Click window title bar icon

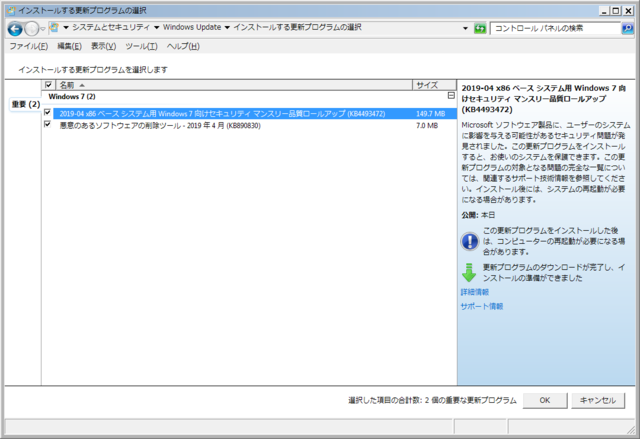[x=11, y=11]
